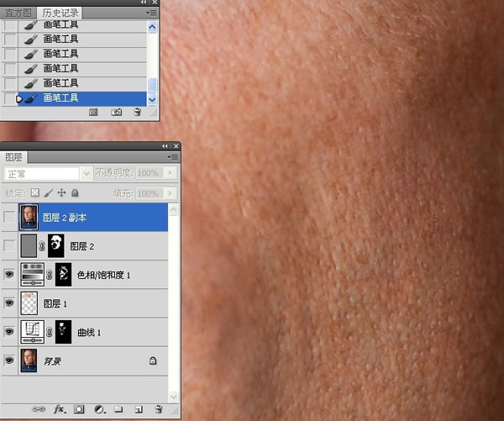The image size is (504, 421).
Task: Click link icon between 图层 2 and mask
Action: click(x=42, y=246)
